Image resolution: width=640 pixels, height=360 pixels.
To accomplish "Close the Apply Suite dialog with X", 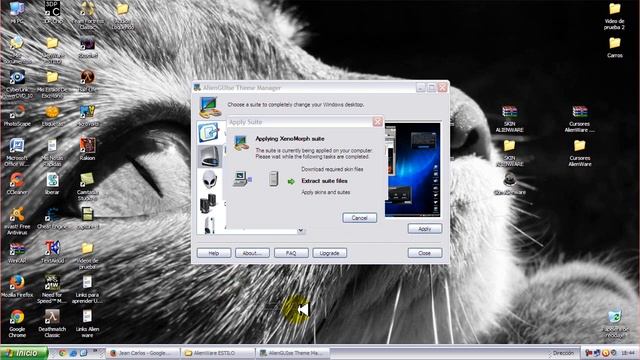I will coord(378,122).
